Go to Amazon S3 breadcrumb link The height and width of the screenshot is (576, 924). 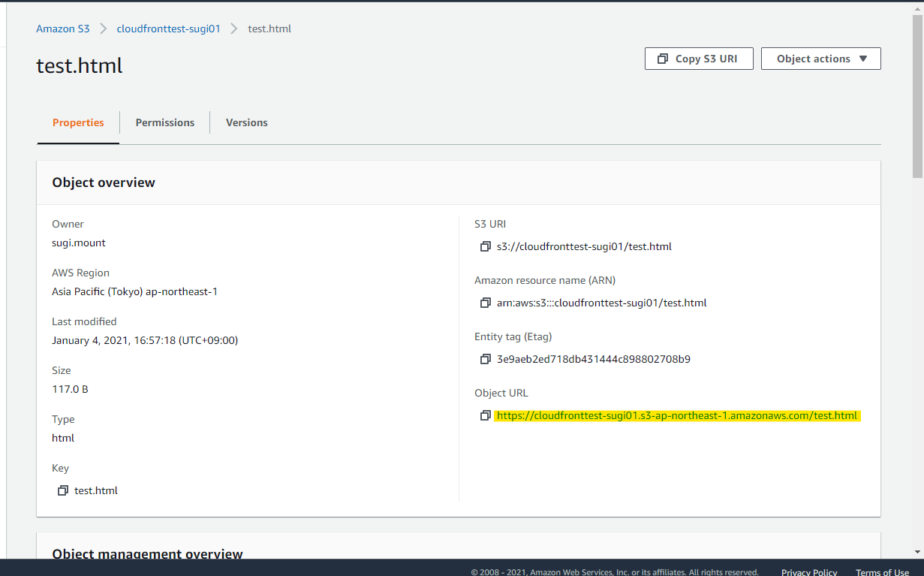63,29
